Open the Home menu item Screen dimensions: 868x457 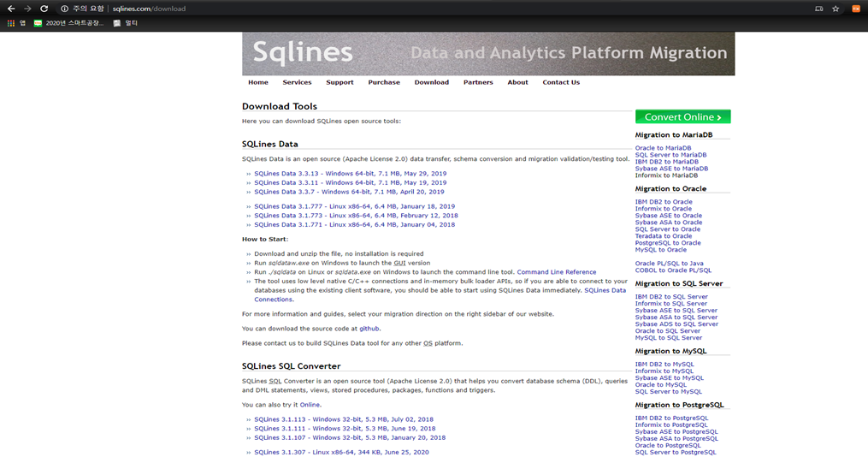point(258,82)
